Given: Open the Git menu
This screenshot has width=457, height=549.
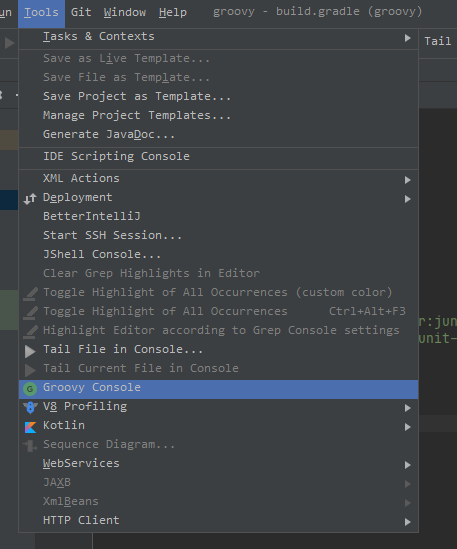Looking at the screenshot, I should click(81, 13).
